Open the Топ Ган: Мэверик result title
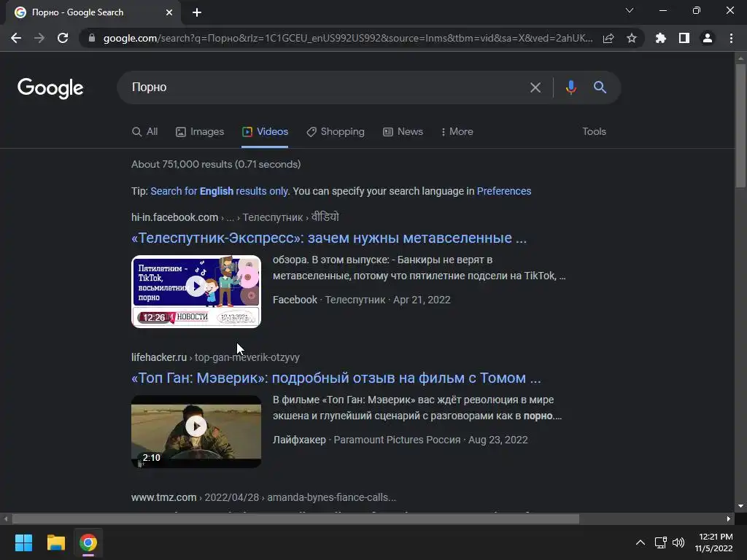747x560 pixels. [336, 378]
